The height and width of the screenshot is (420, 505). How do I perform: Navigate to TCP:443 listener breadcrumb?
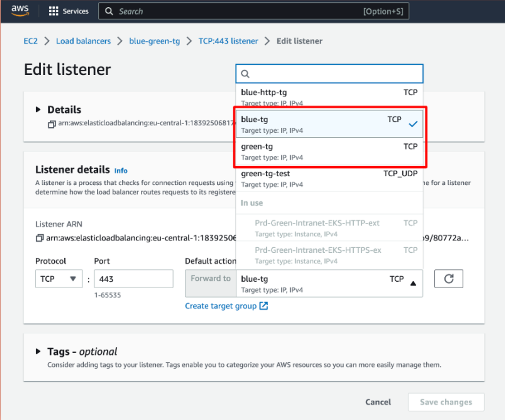tap(228, 41)
